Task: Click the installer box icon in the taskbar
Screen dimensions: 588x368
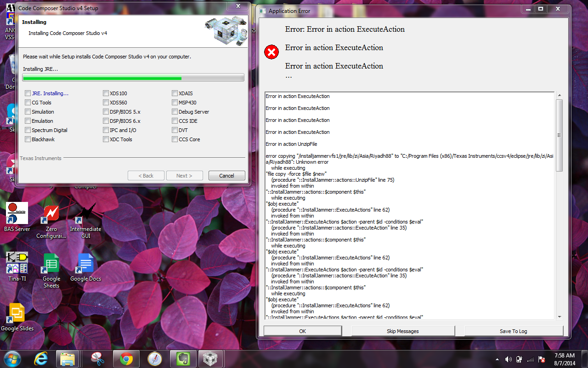Action: pyautogui.click(x=210, y=359)
